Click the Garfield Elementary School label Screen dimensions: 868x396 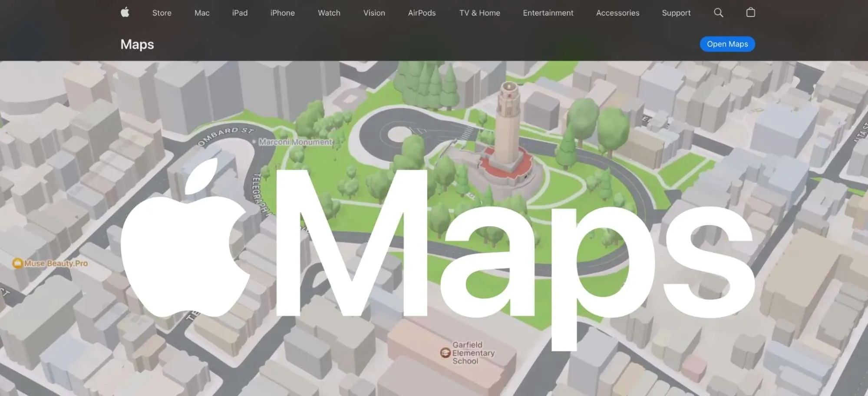pos(473,353)
